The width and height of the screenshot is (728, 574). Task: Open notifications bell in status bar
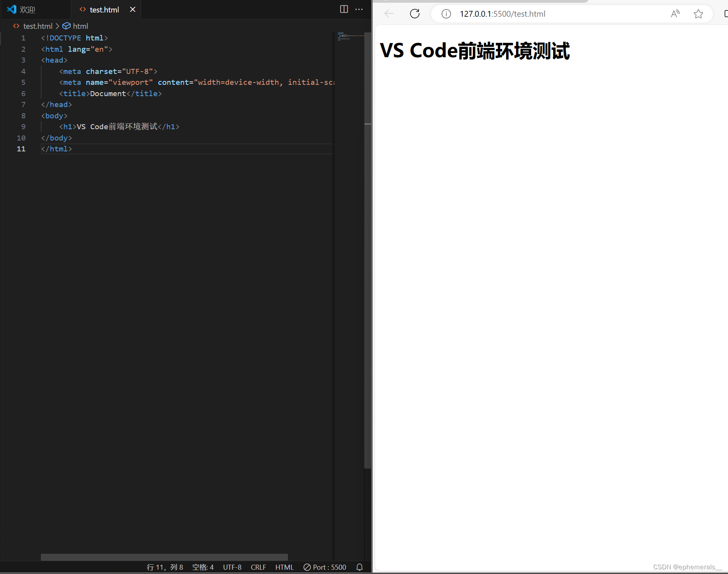360,567
